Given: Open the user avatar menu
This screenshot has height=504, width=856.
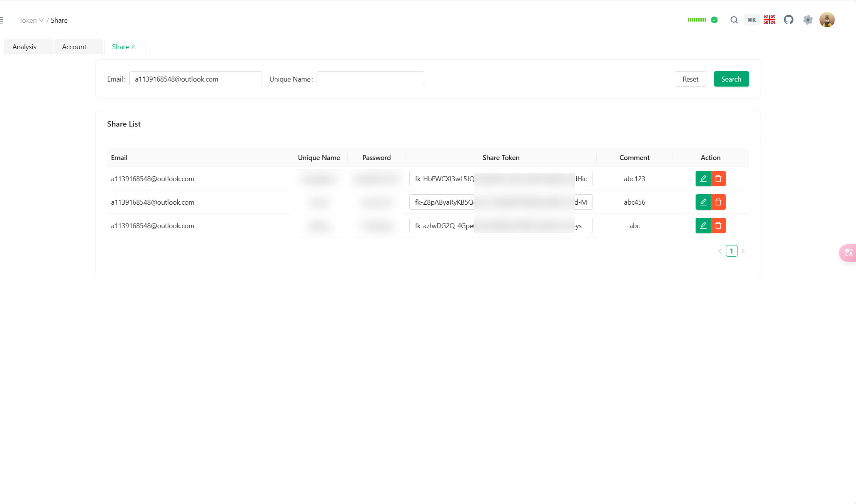Looking at the screenshot, I should tap(827, 20).
